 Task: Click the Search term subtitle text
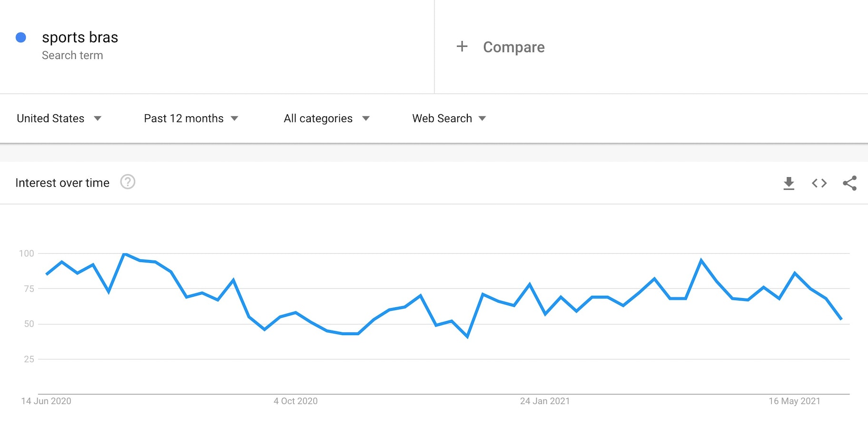(x=72, y=56)
